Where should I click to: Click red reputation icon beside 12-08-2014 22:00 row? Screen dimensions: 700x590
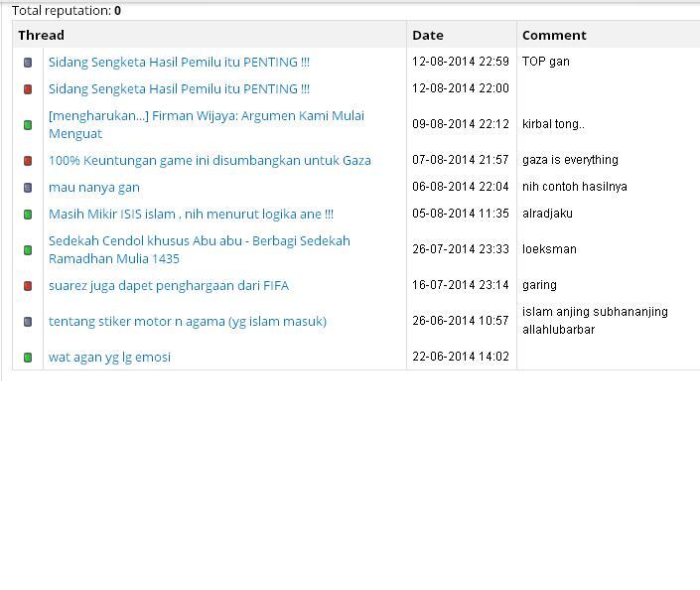(28, 88)
